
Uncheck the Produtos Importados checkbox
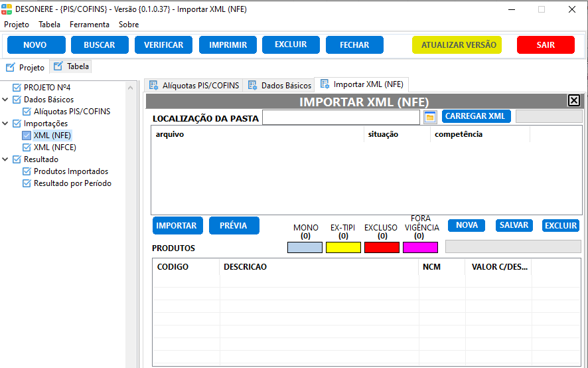(27, 171)
